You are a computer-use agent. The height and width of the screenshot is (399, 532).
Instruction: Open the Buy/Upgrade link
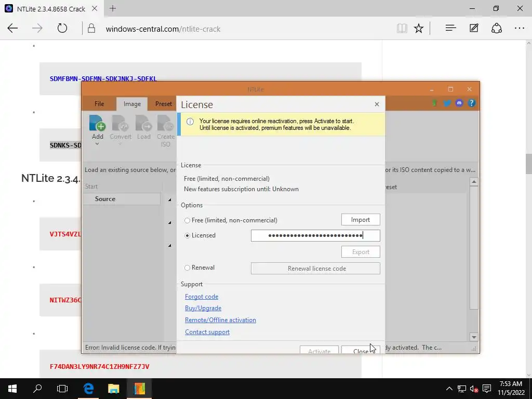click(x=203, y=308)
